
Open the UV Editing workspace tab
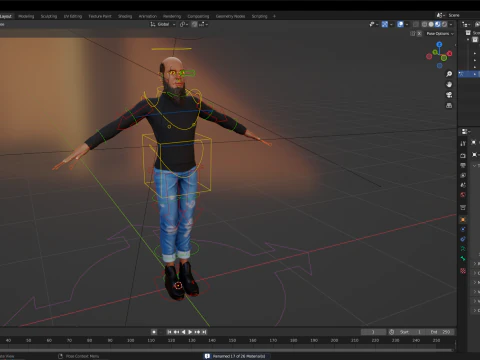73,16
